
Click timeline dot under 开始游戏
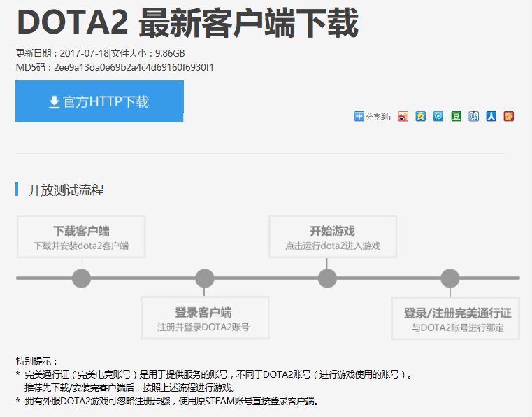(x=327, y=278)
